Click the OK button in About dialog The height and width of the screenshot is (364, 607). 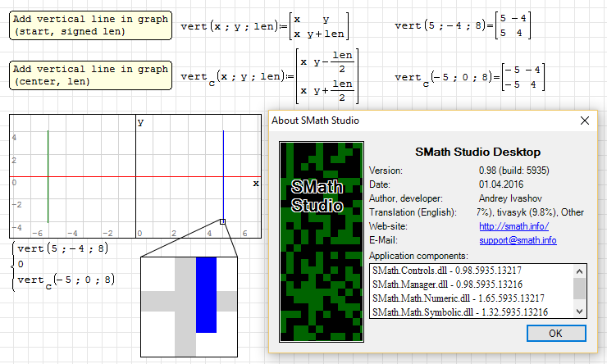555,334
